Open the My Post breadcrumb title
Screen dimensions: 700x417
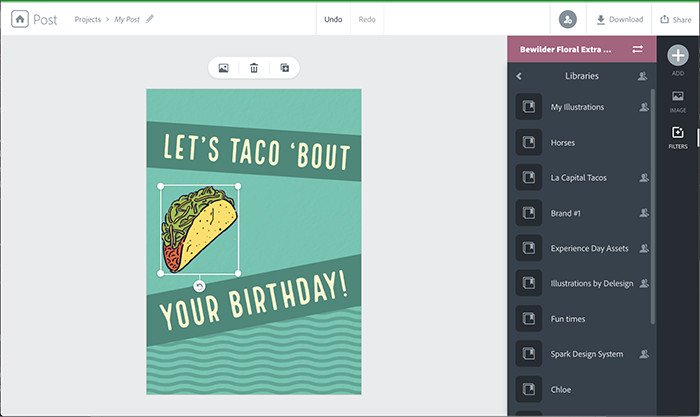click(127, 19)
